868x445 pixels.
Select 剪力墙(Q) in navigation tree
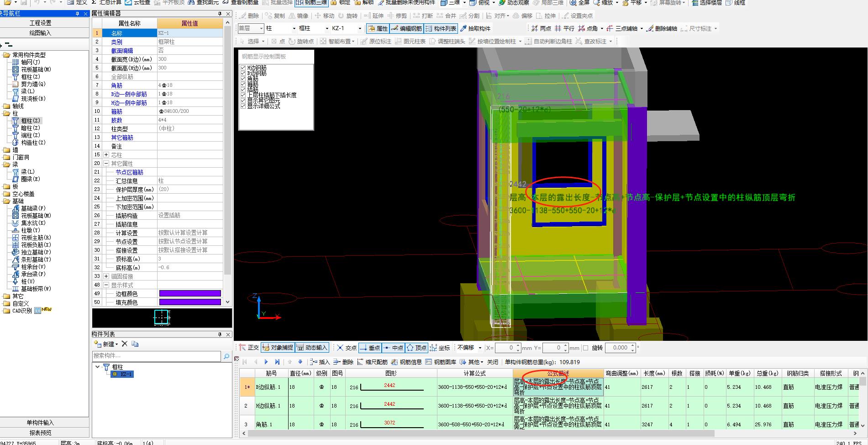(33, 84)
